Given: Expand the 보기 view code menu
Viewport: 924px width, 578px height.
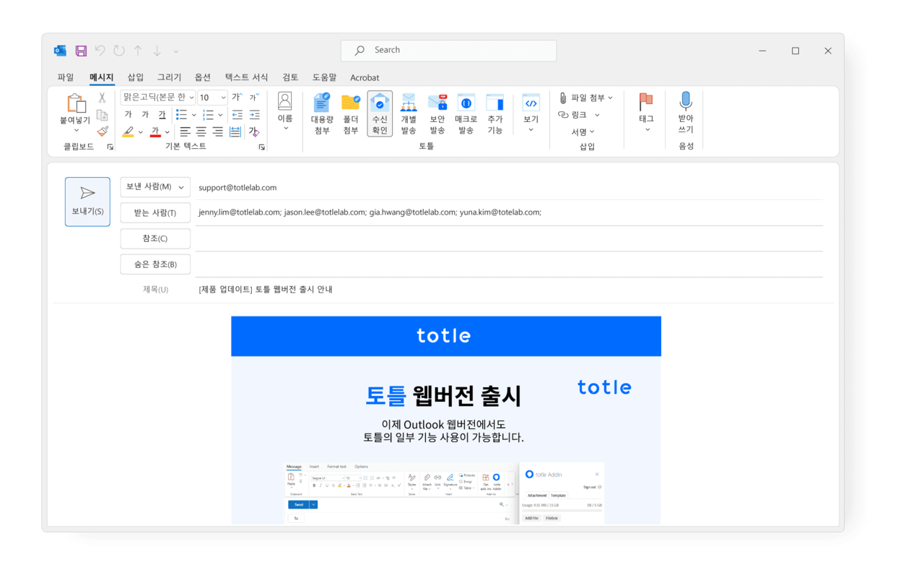Looking at the screenshot, I should click(531, 112).
